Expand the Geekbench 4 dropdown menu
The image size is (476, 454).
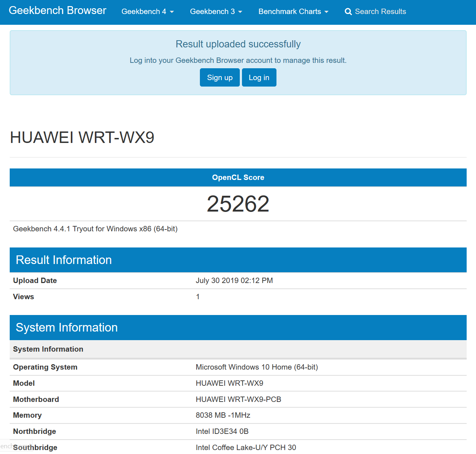point(148,11)
